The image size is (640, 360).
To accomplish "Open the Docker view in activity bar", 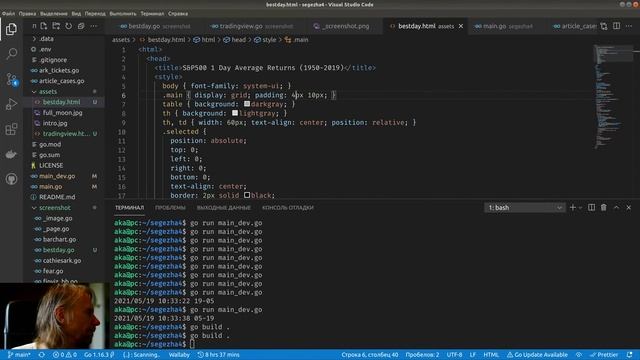I will [11, 154].
